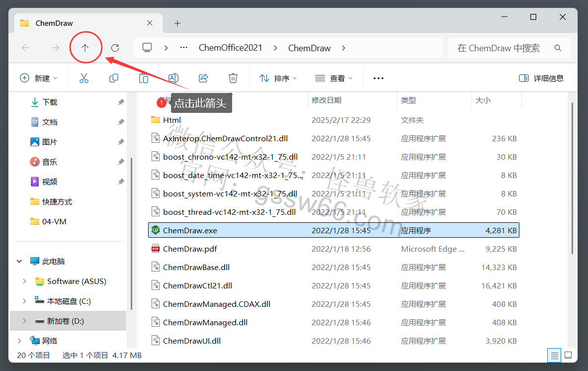Image resolution: width=588 pixels, height=371 pixels.
Task: Select boost_chrono-vc142-mt-x32-1_75.dll
Action: tap(334, 157)
